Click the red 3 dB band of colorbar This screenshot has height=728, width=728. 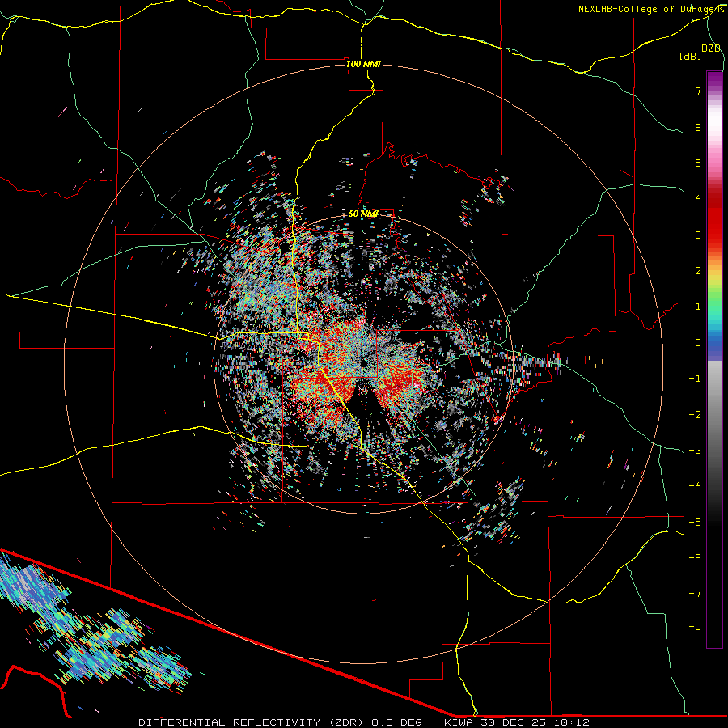tap(714, 235)
